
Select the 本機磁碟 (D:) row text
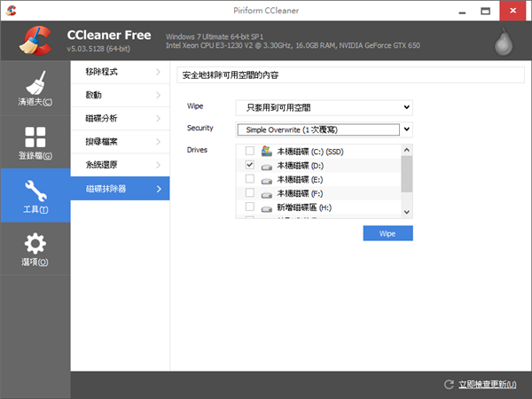coord(301,166)
